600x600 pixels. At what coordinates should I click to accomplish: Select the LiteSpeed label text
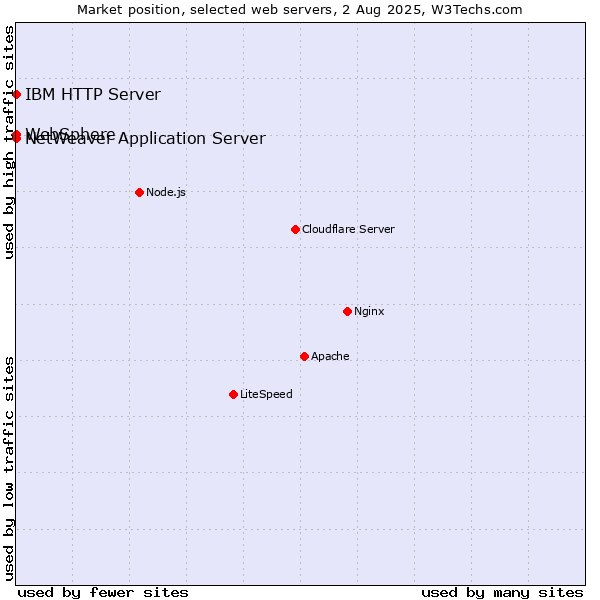coord(266,394)
